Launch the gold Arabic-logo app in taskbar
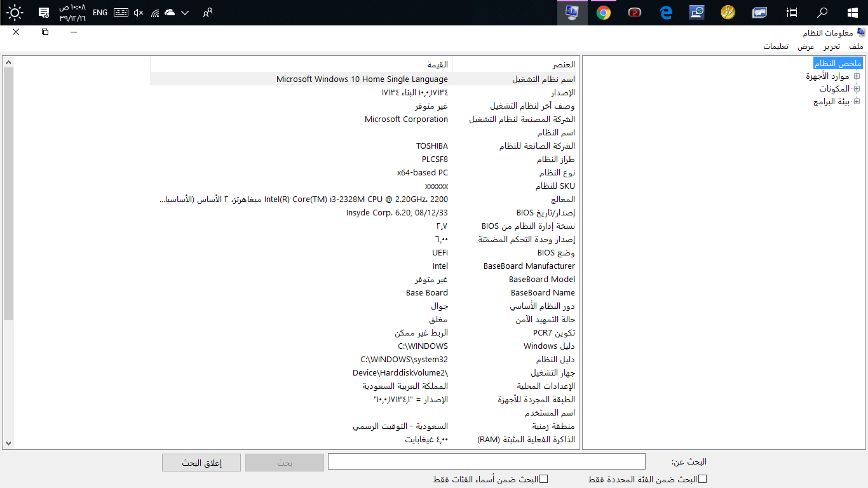This screenshot has width=868, height=488. pyautogui.click(x=728, y=12)
